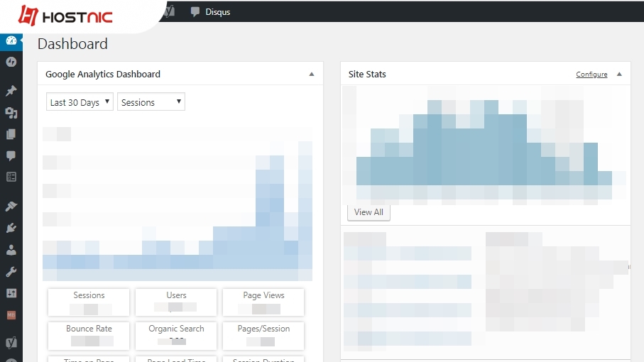This screenshot has width=644, height=362.
Task: Open Yoast SEO icon in the sidebar
Action: tap(11, 342)
